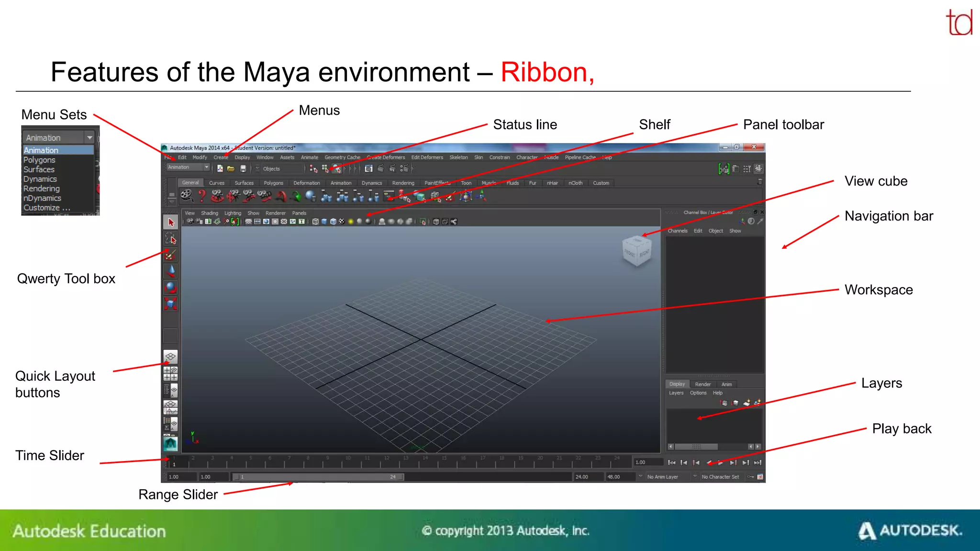Select the arrow Select tool in toolbox
Viewport: 980px width, 551px height.
[171, 222]
